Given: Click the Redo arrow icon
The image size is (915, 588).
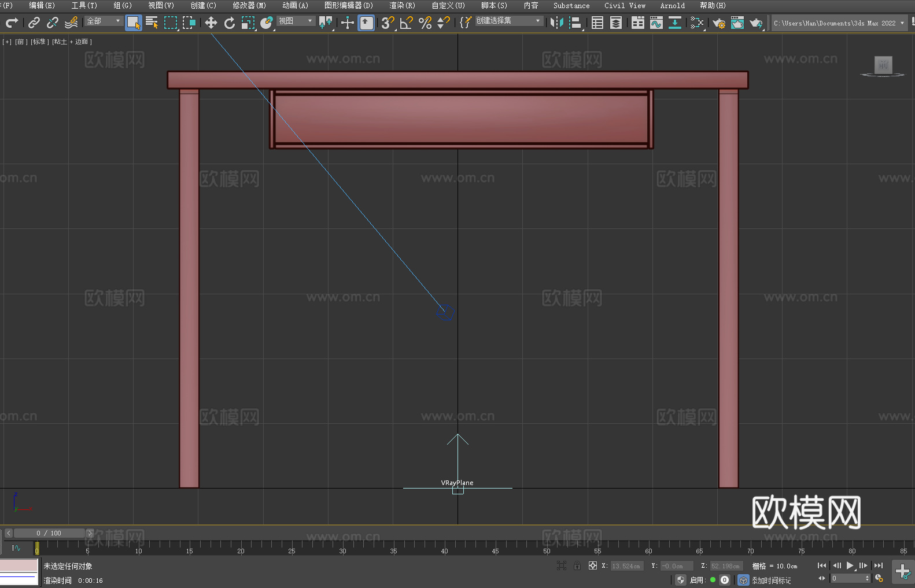Looking at the screenshot, I should coord(12,23).
